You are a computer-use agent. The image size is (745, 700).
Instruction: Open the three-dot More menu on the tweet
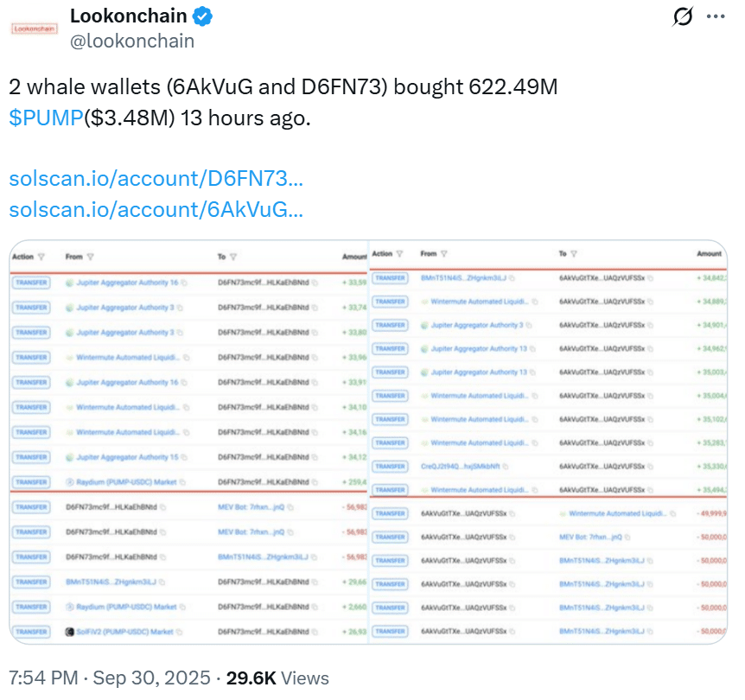[x=716, y=17]
